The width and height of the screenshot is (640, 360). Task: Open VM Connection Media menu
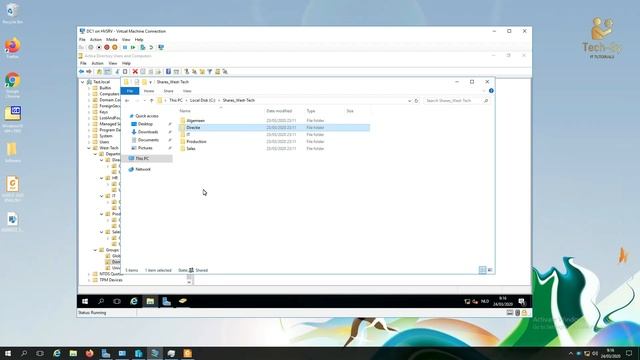point(112,40)
